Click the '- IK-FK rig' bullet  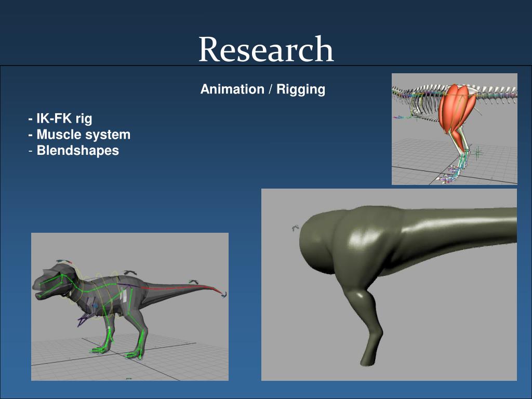pyautogui.click(x=60, y=118)
